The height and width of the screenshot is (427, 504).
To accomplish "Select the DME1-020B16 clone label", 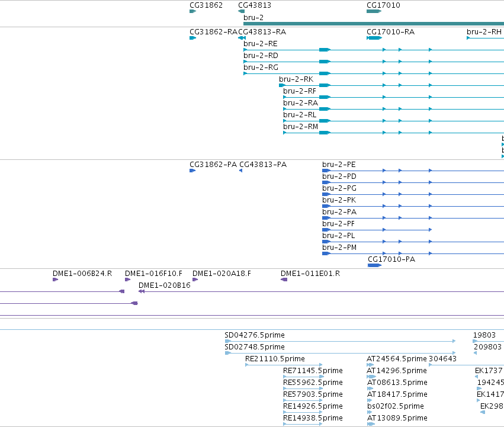I will 164,285.
